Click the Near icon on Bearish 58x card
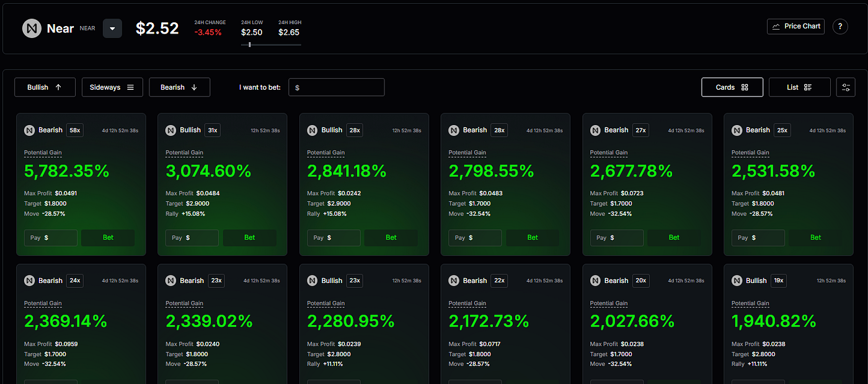Viewport: 868px width, 384px height. pos(29,130)
